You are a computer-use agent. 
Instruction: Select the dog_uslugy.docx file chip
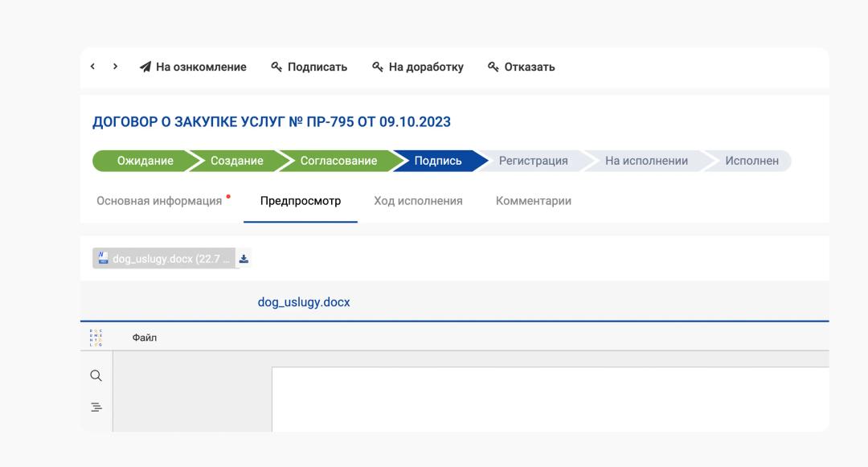[165, 259]
